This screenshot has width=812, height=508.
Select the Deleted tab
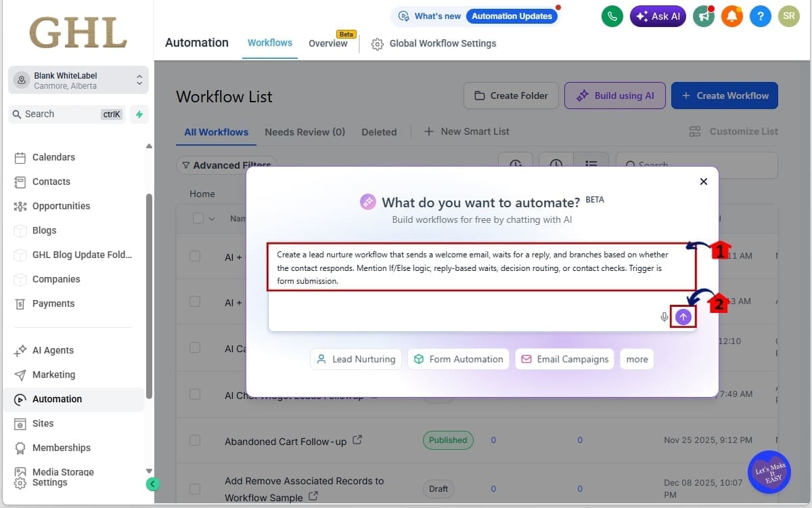379,132
